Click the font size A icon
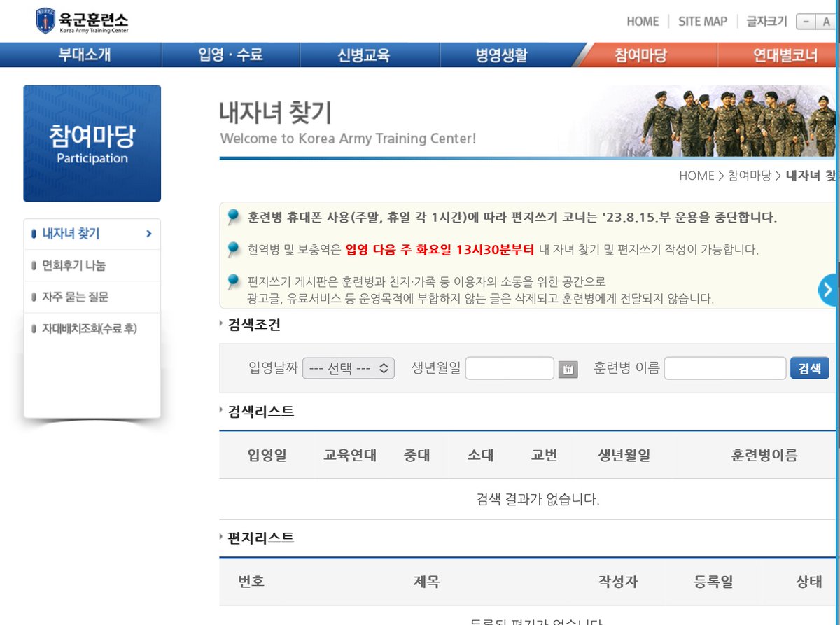Screen dimensions: 840x625 (x=828, y=21)
